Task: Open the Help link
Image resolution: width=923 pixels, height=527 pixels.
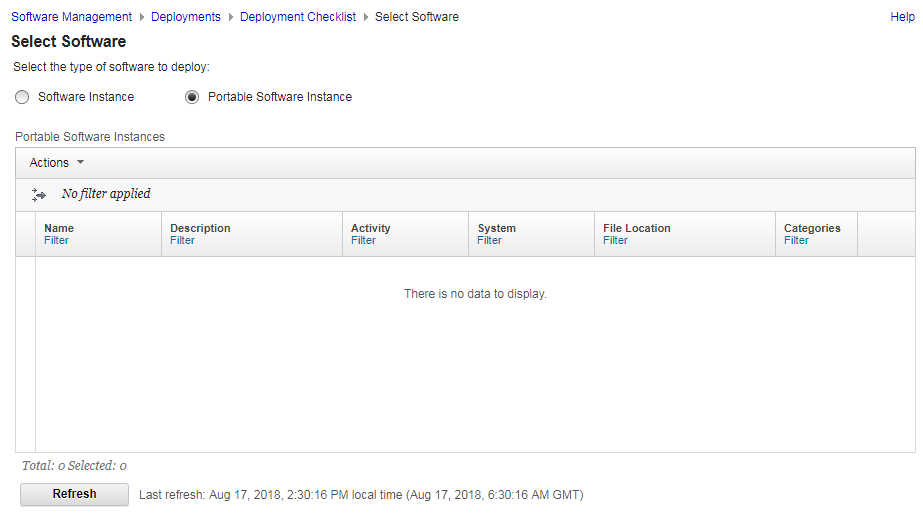Action: (x=902, y=17)
